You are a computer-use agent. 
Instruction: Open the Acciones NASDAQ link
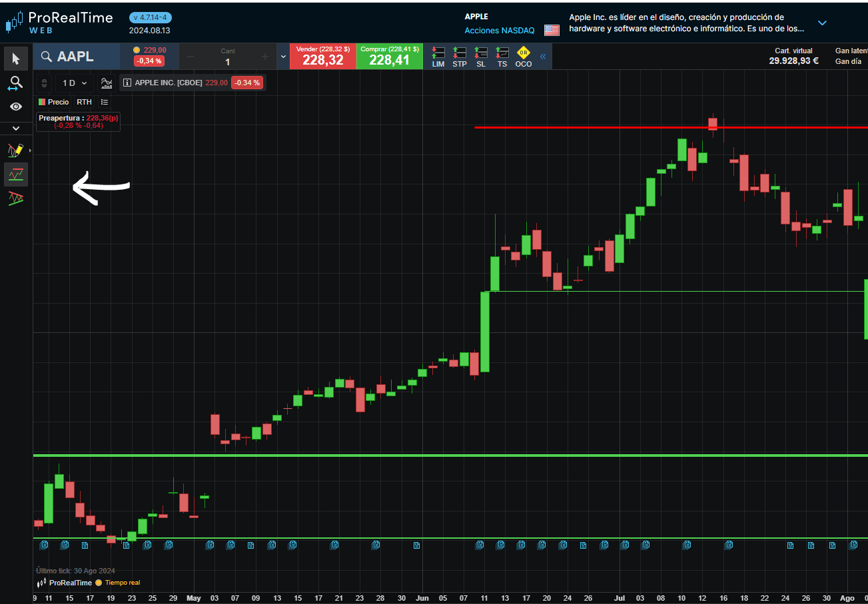pyautogui.click(x=499, y=31)
